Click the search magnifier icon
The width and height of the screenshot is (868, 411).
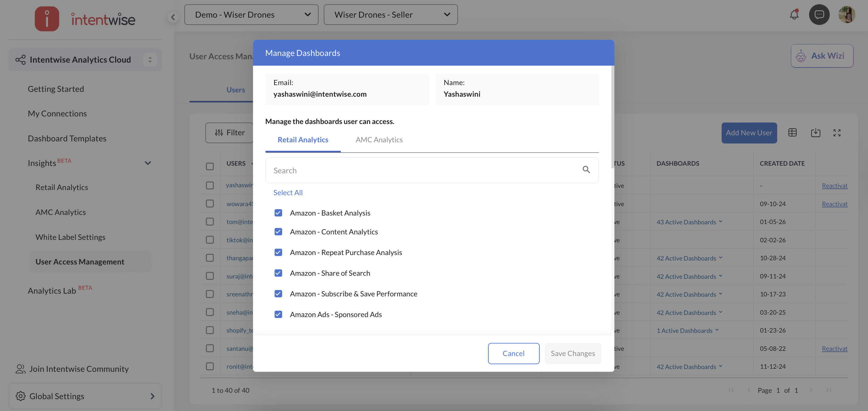[586, 170]
